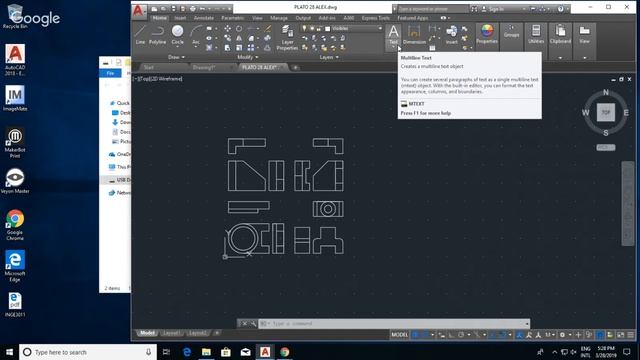
Task: Toggle the layer freeze sun icon
Action: [311, 28]
